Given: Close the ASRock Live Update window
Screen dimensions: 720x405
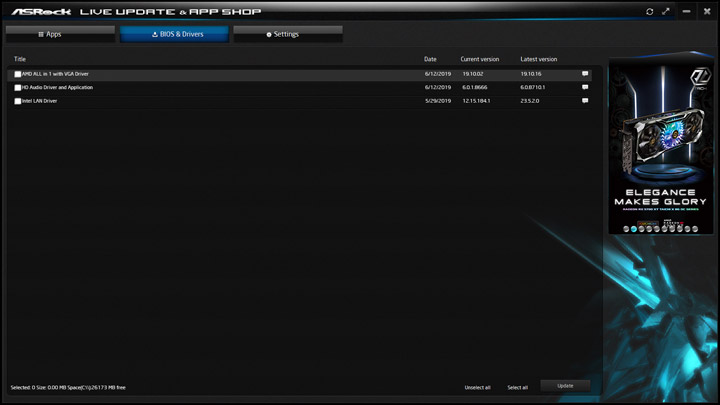Looking at the screenshot, I should point(707,11).
